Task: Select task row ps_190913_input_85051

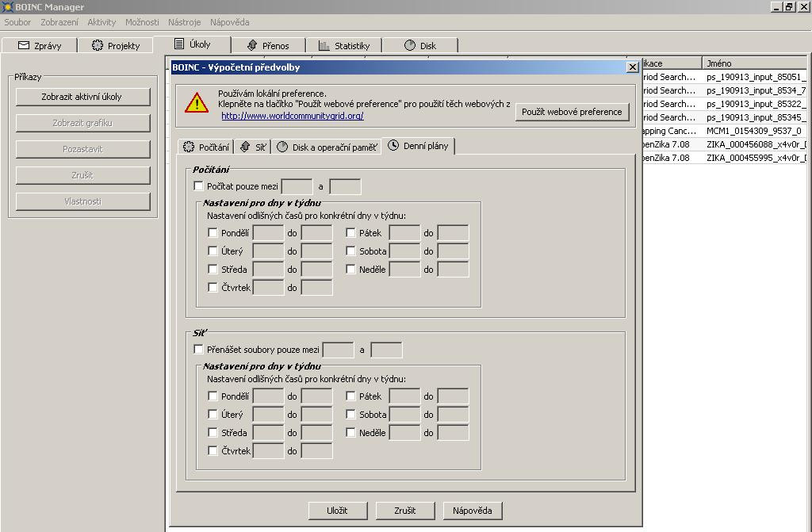Action: [x=725, y=77]
